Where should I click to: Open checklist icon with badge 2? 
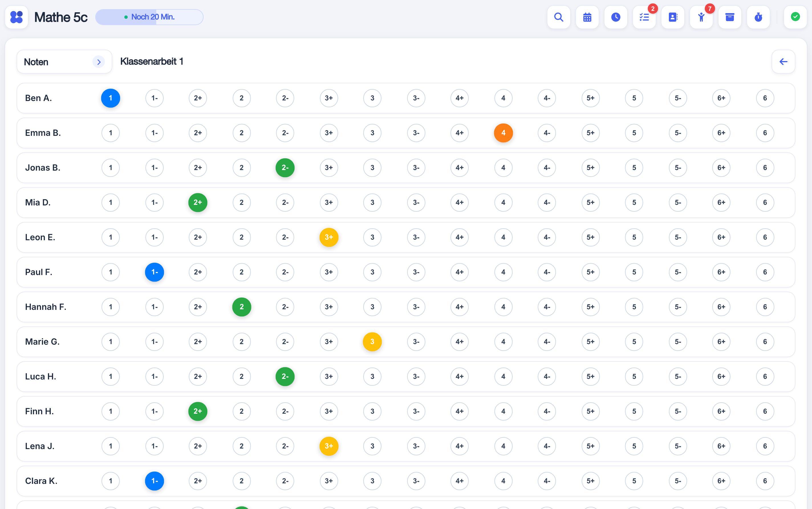(x=644, y=17)
